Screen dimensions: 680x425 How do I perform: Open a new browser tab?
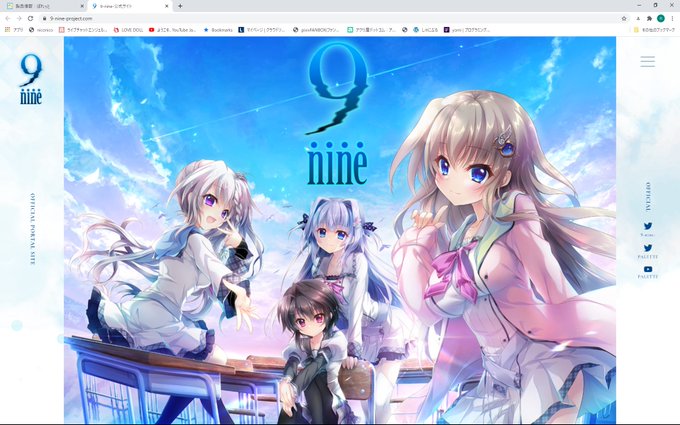tap(180, 6)
